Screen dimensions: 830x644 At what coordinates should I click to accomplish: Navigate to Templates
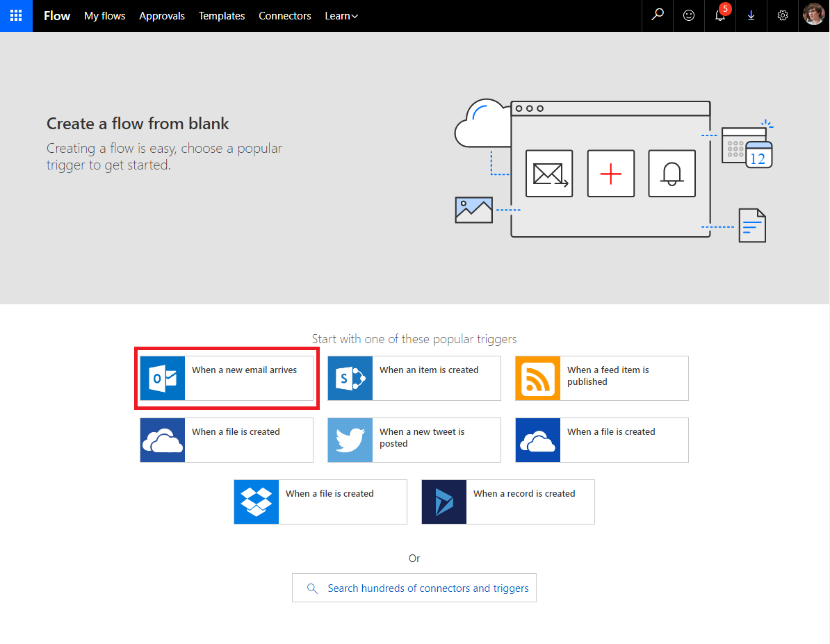222,16
